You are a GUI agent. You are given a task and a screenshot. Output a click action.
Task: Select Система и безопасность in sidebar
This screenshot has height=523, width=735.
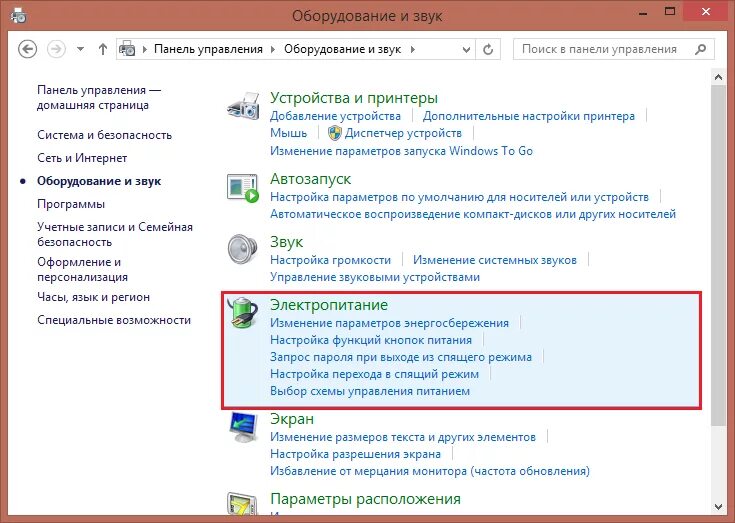105,135
